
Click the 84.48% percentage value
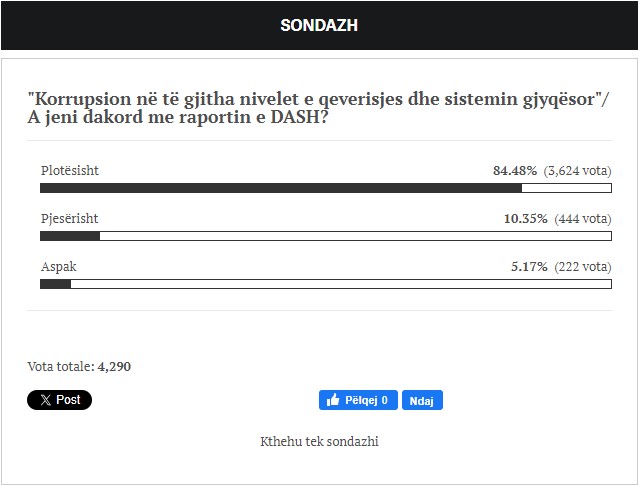tap(515, 170)
